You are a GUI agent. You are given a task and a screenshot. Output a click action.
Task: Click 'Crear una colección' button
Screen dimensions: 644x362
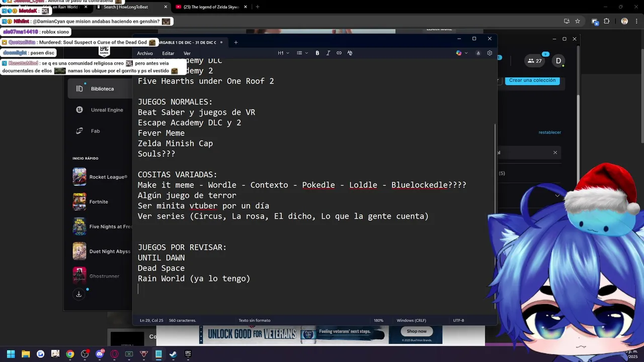pyautogui.click(x=532, y=80)
